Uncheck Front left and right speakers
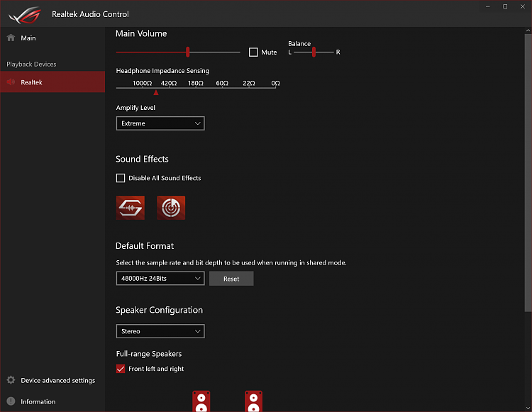Viewport: 532px width, 412px height. coord(121,369)
